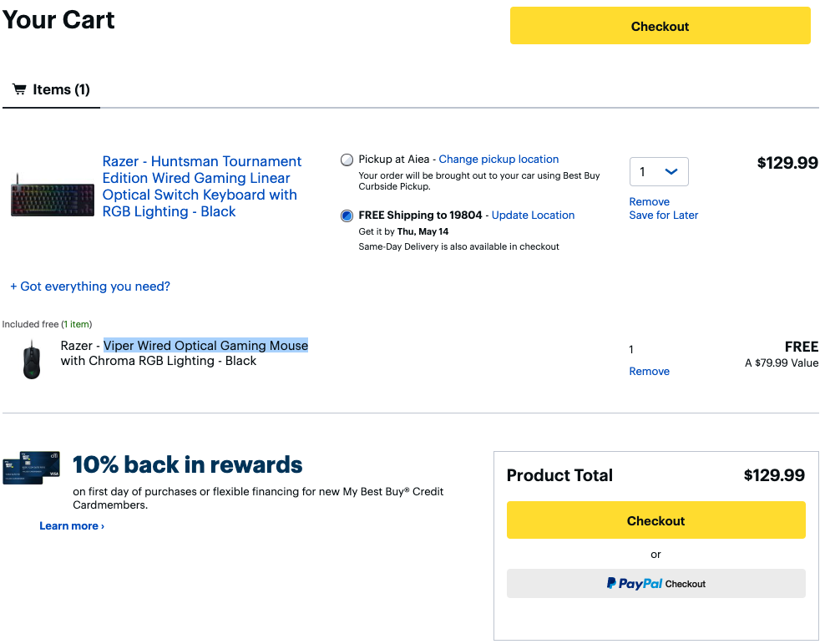This screenshot has width=825, height=644.
Task: Remove the free Viper mouse item
Action: (649, 372)
